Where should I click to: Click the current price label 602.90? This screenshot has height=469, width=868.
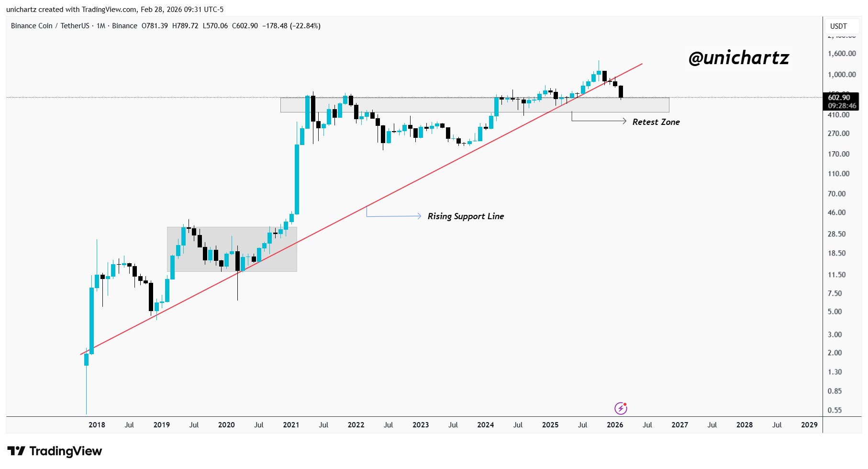pyautogui.click(x=839, y=97)
